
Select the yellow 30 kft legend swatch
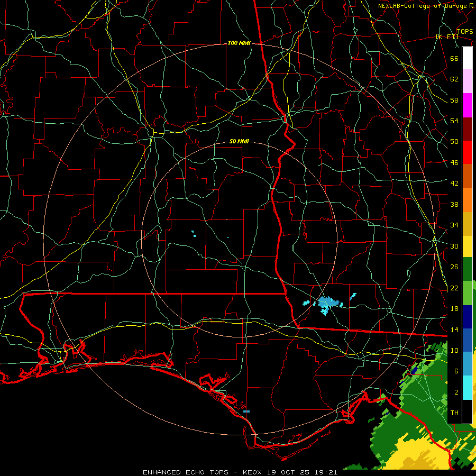467,246
